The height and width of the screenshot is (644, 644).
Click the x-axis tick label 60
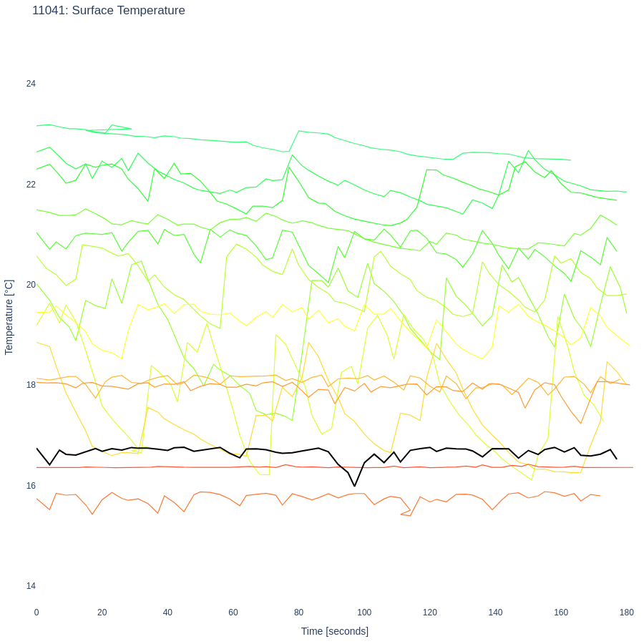point(233,613)
